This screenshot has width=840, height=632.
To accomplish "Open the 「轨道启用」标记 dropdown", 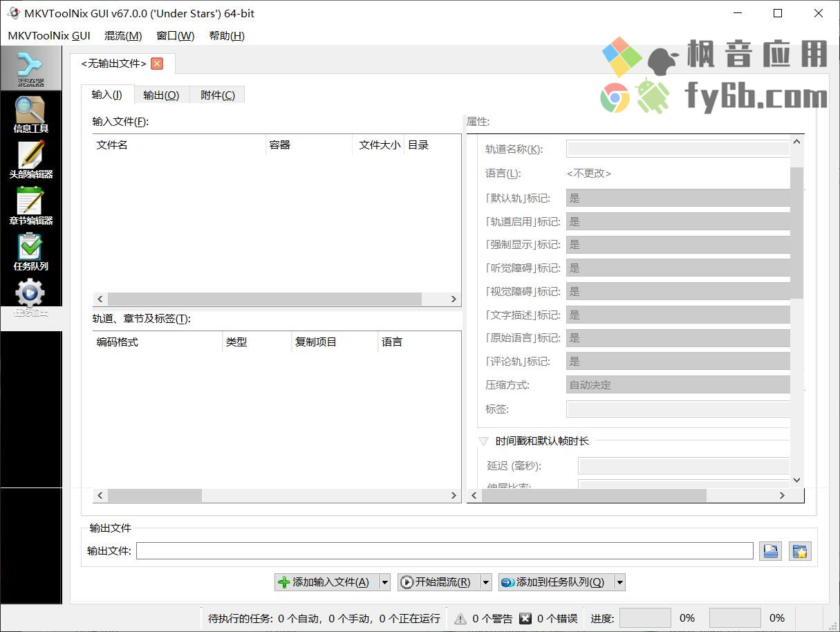I will click(x=678, y=221).
